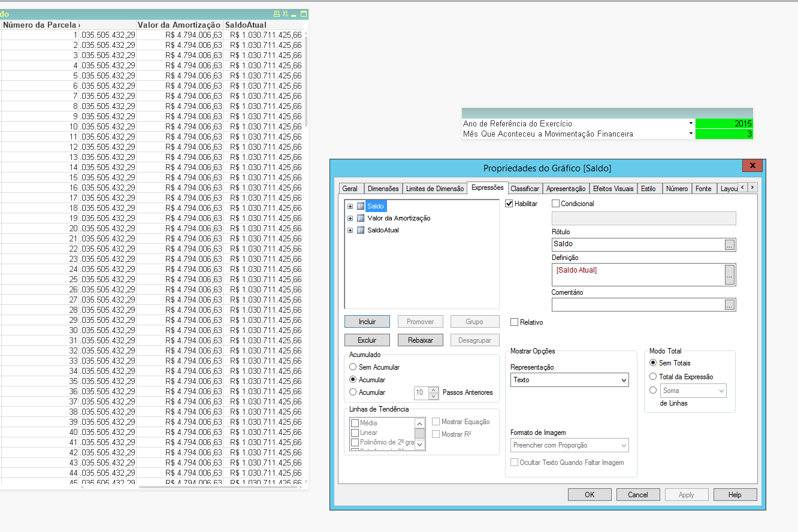Open the Limites de Dimensão tab
Image resolution: width=798 pixels, height=532 pixels.
tap(435, 189)
